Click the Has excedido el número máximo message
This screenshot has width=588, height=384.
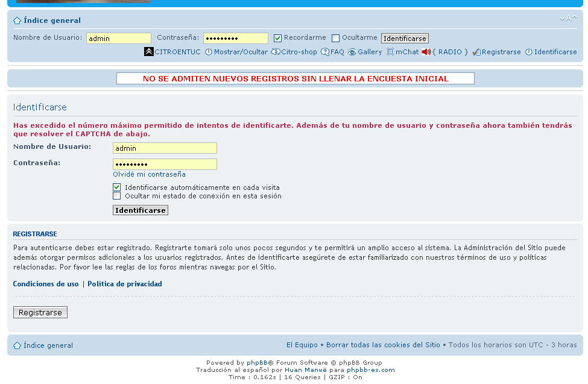coord(292,130)
